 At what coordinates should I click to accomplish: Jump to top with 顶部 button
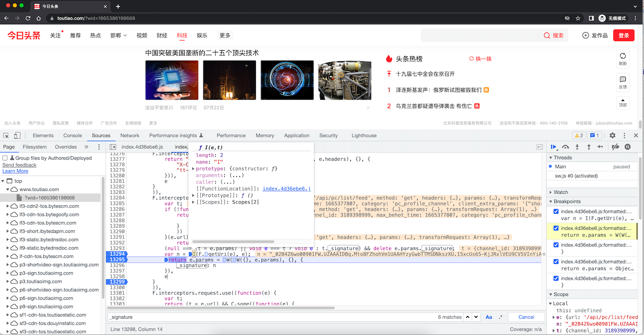[x=623, y=103]
